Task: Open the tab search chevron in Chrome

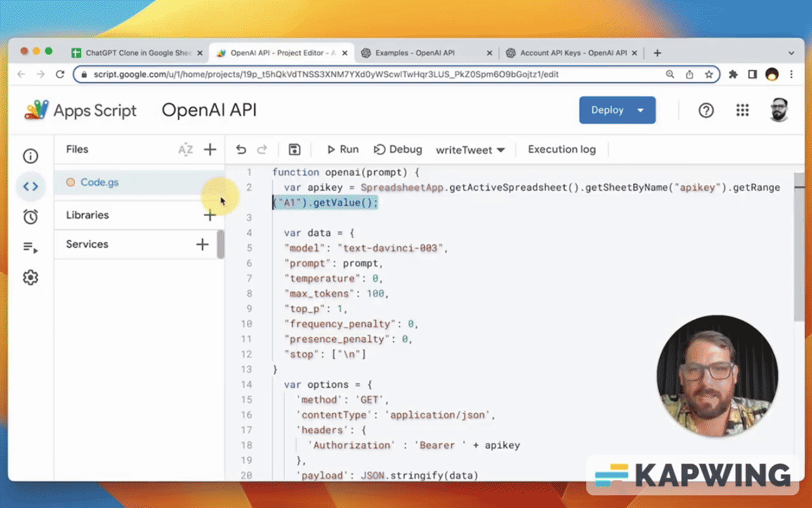Action: pyautogui.click(x=791, y=53)
